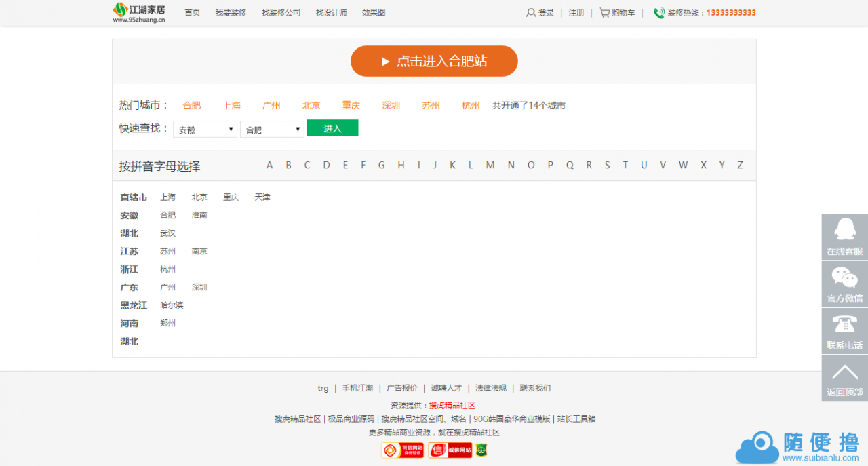The width and height of the screenshot is (868, 466).
Task: Click 深圳 in 广东 row
Action: coord(199,288)
